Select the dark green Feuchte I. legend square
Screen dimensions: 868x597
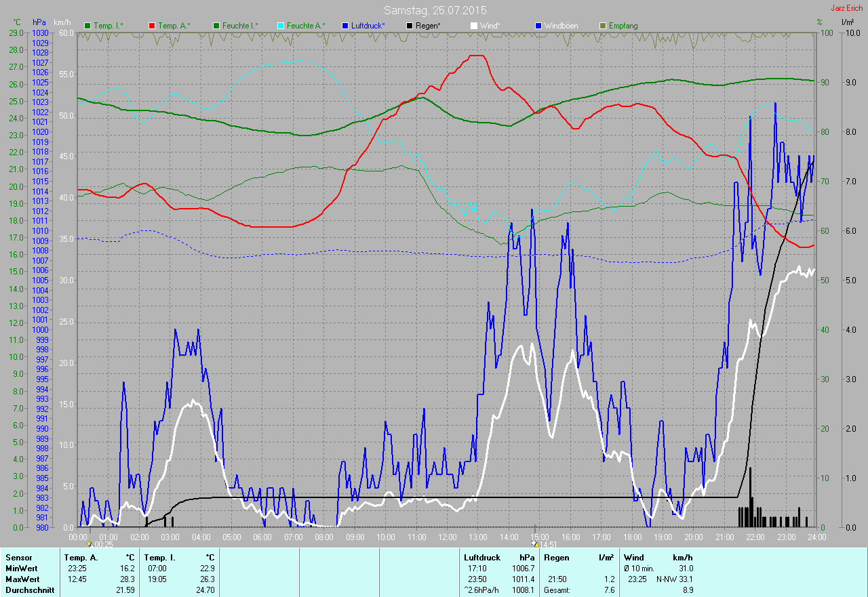coord(216,26)
